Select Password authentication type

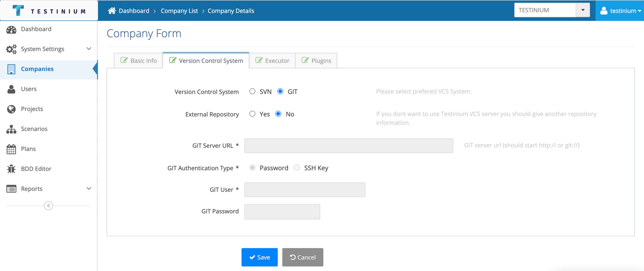[253, 168]
